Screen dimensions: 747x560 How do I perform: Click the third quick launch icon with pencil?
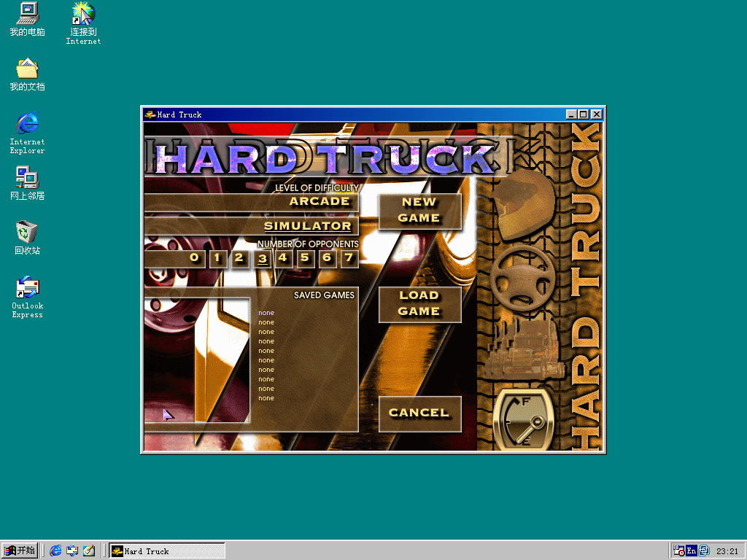point(88,551)
